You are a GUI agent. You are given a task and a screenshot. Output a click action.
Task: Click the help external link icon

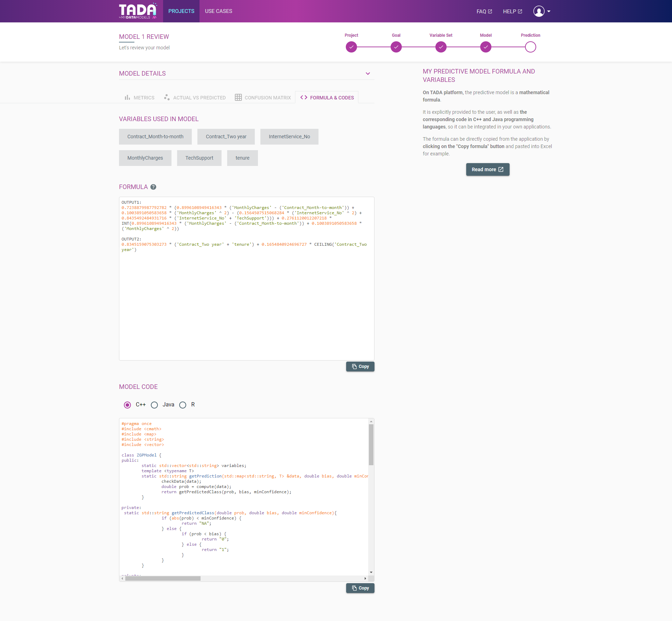tap(522, 11)
